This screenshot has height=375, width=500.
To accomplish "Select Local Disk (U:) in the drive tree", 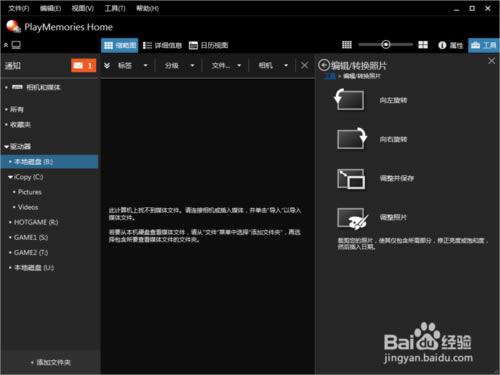I will 33,268.
